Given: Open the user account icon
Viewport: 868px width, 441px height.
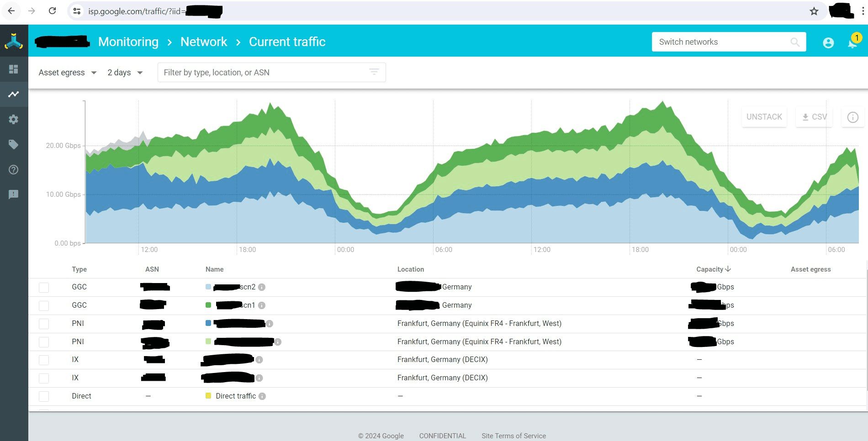Looking at the screenshot, I should click(x=828, y=42).
